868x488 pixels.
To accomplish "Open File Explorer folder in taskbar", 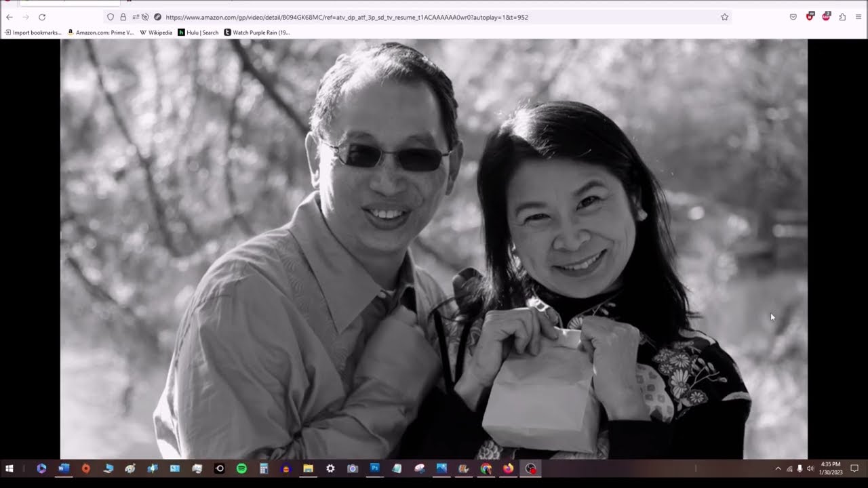I will (x=308, y=468).
